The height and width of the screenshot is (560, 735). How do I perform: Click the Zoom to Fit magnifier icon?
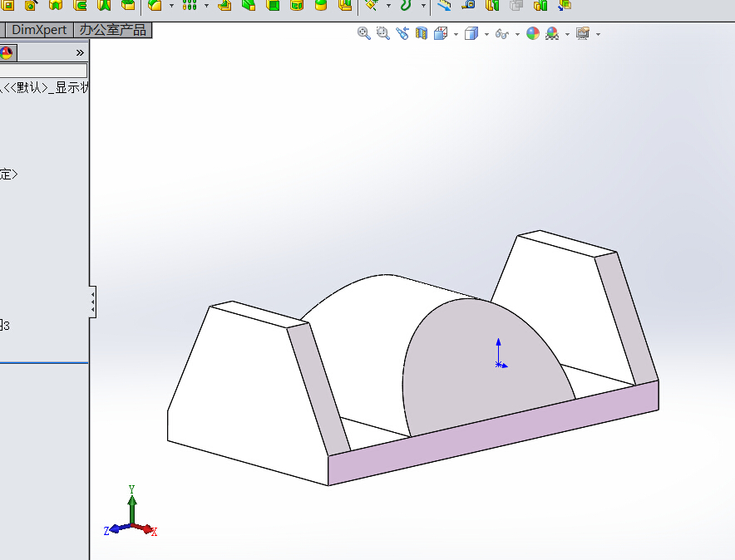(363, 33)
